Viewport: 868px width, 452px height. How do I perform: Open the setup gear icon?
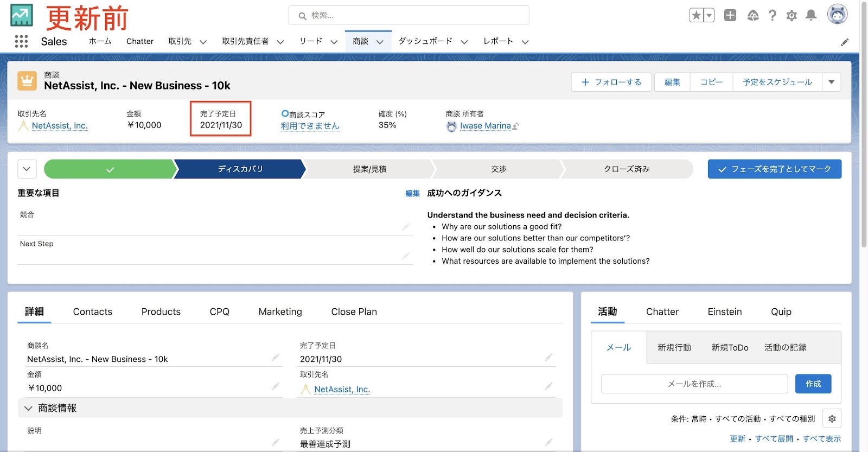click(792, 16)
